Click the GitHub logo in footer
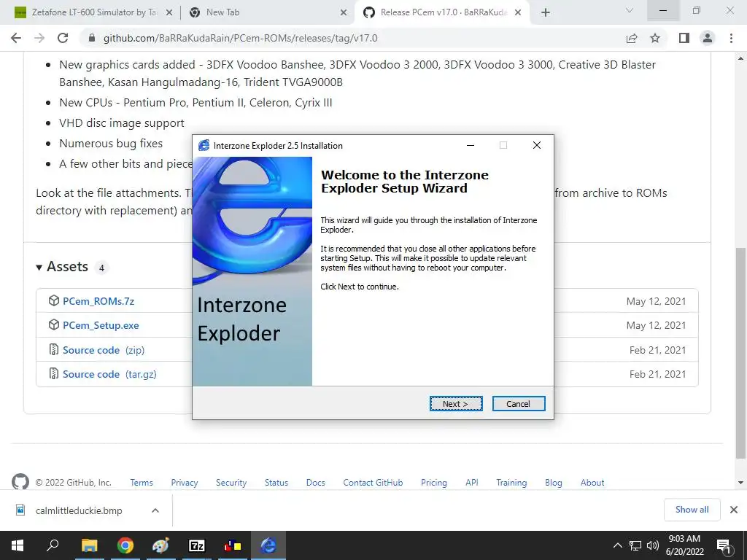The width and height of the screenshot is (747, 560). [20, 482]
